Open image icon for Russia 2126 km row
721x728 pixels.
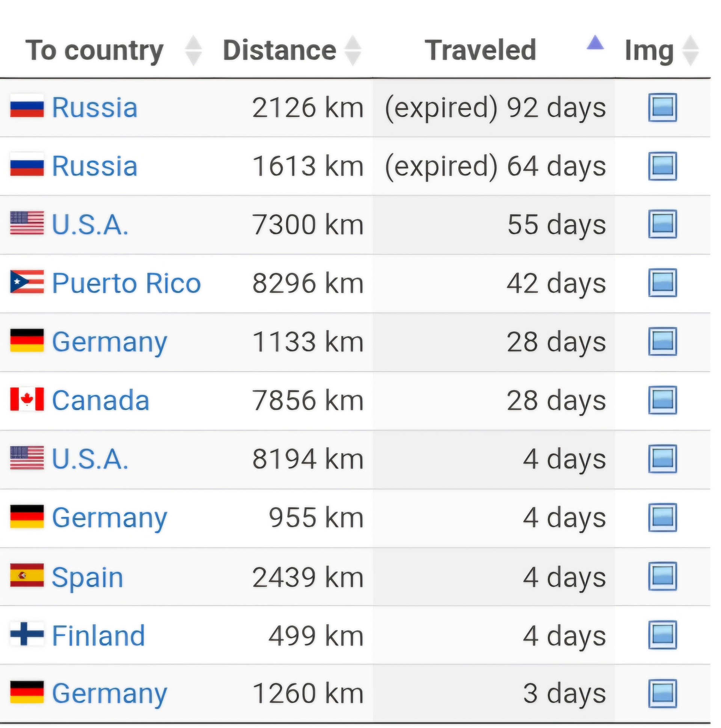coord(662,107)
